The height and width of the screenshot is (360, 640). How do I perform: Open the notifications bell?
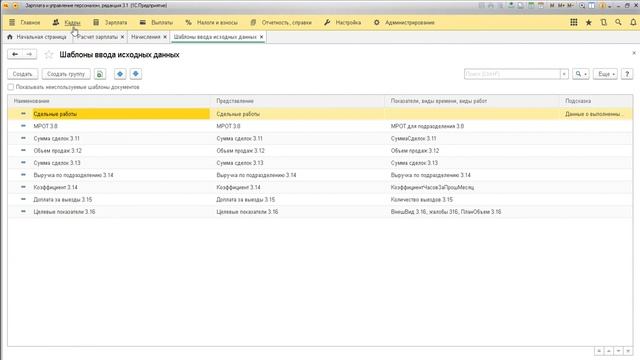click(x=633, y=22)
